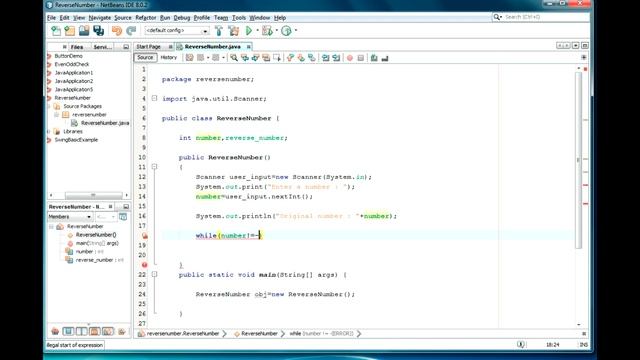The width and height of the screenshot is (640, 360).
Task: Click the grey Redo arrow icon
Action: point(131,31)
